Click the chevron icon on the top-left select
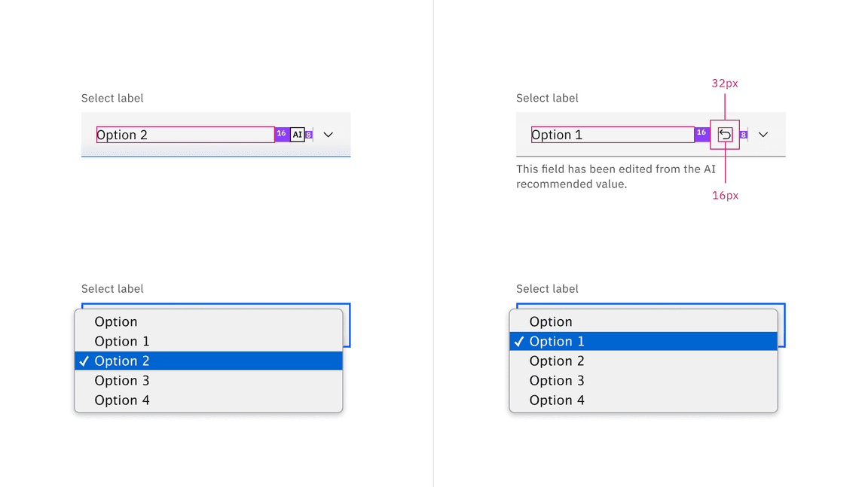The height and width of the screenshot is (487, 868). pos(328,134)
